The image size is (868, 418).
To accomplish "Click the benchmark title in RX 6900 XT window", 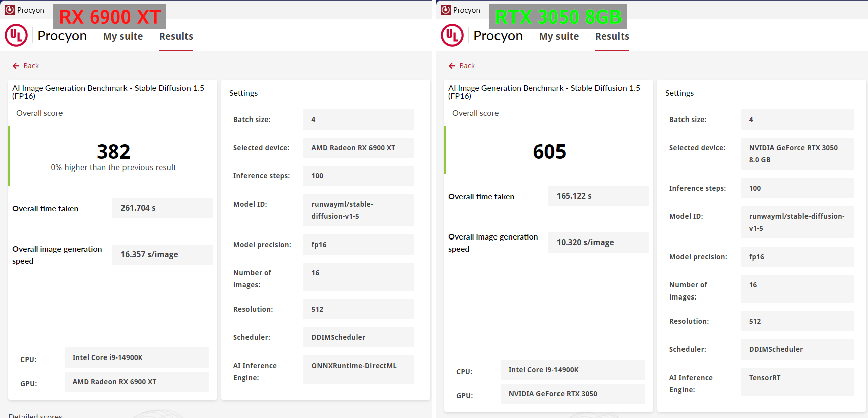I will [108, 92].
